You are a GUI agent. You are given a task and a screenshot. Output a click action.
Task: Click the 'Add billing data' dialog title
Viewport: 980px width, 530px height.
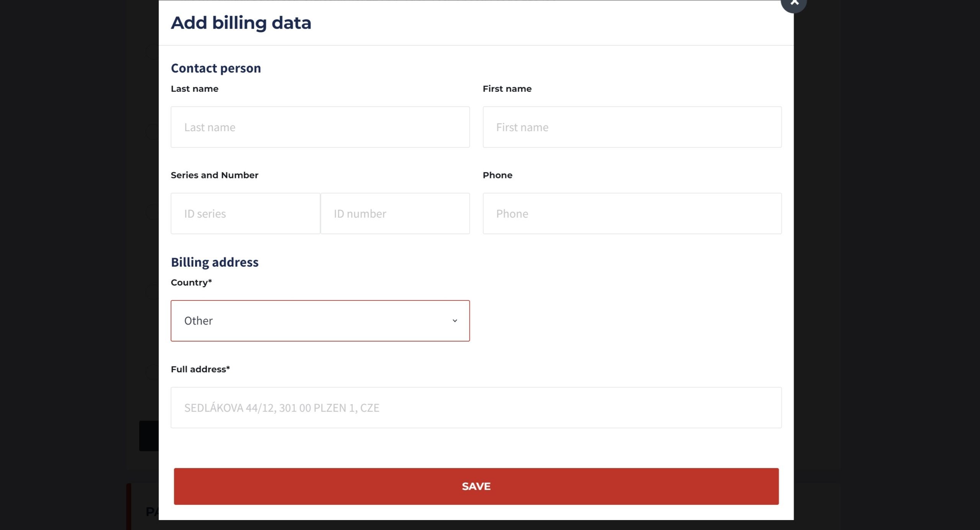241,23
